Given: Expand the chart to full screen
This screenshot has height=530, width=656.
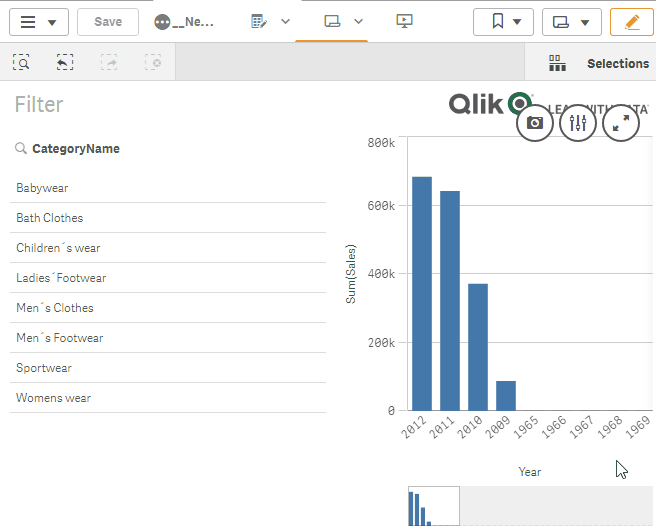Looking at the screenshot, I should point(621,123).
